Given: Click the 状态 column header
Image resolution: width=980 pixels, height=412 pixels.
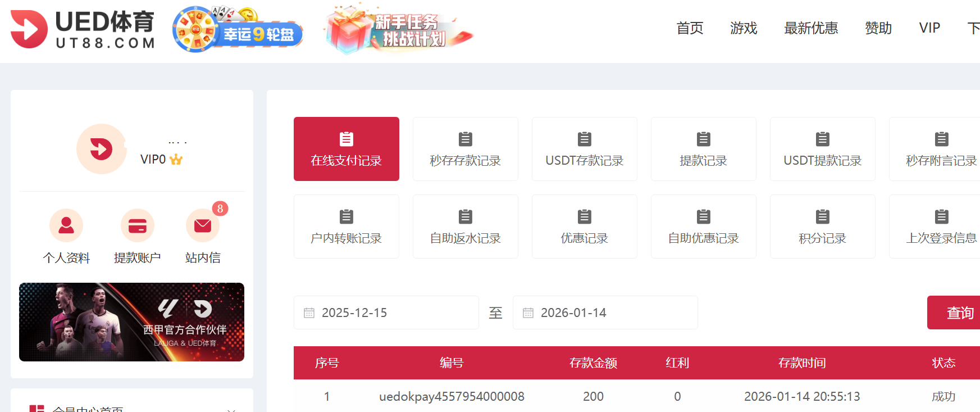Looking at the screenshot, I should (x=943, y=363).
